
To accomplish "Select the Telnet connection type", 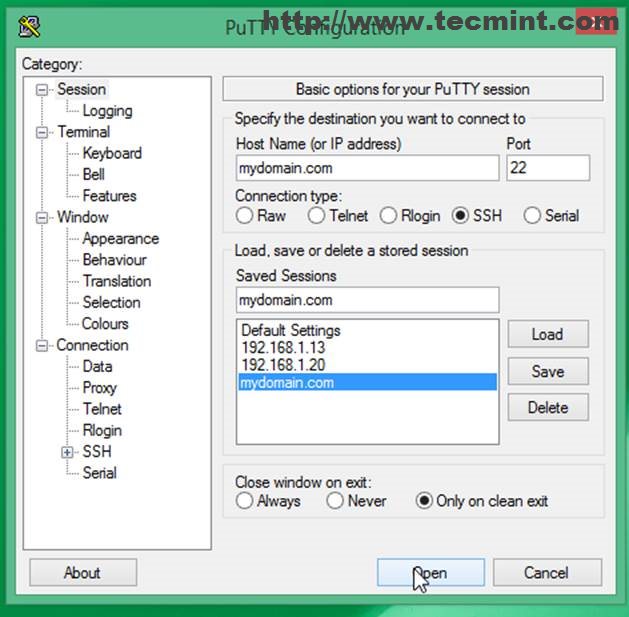I will tap(316, 216).
